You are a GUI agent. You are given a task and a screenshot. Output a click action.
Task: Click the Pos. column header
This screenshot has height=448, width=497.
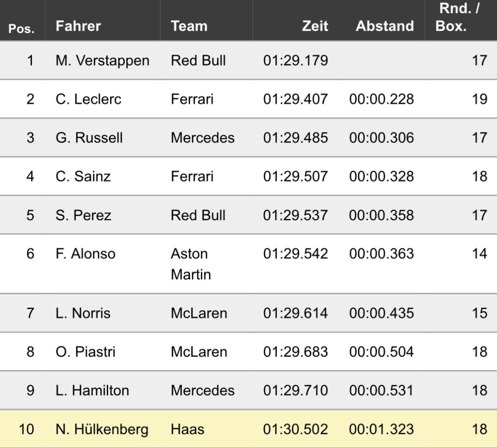22,29
